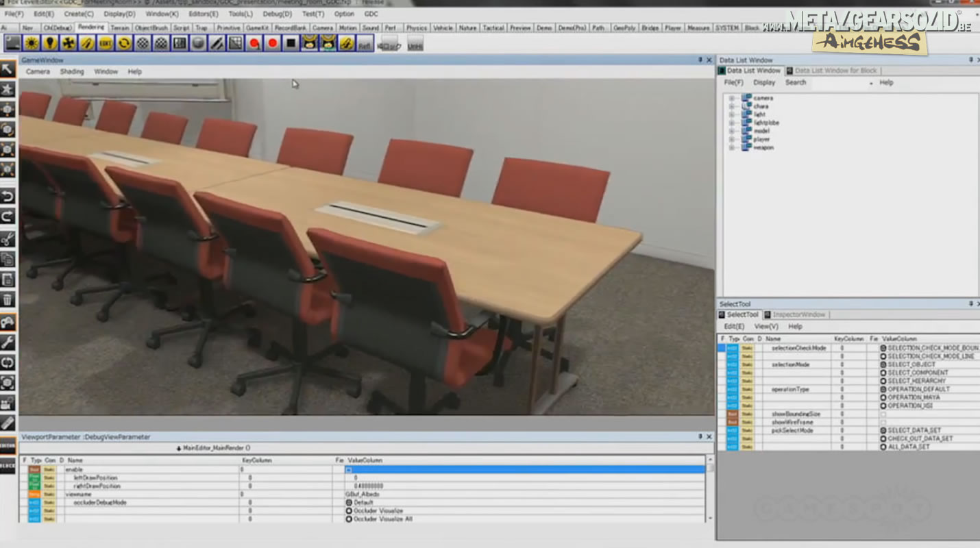Choose OPERATION_MAYA radio option

pos(883,397)
